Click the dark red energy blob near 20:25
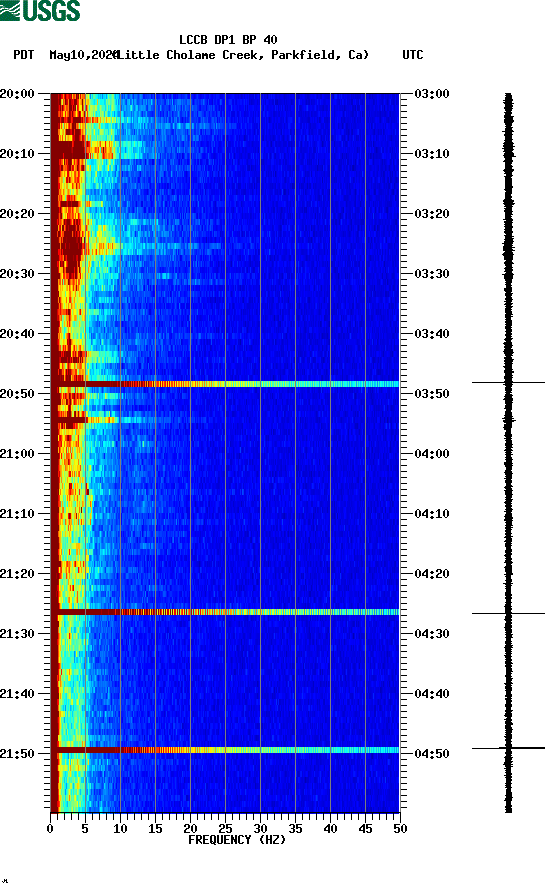This screenshot has width=552, height=892. point(72,247)
